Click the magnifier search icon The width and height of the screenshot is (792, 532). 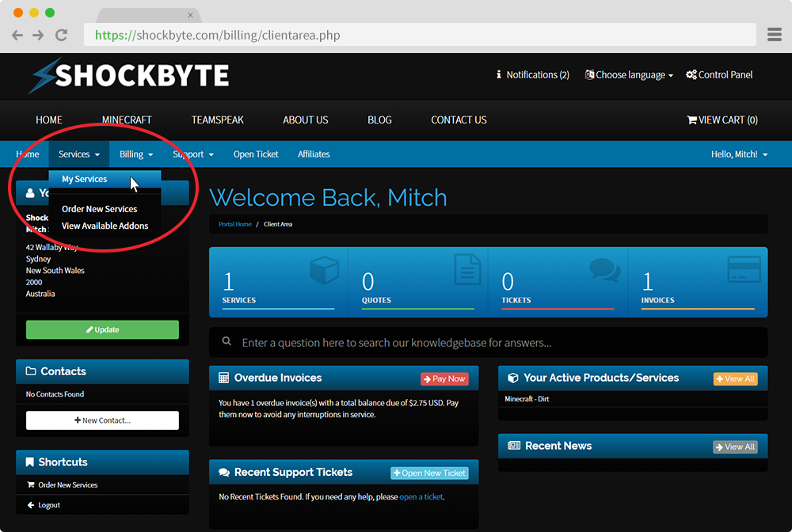227,342
